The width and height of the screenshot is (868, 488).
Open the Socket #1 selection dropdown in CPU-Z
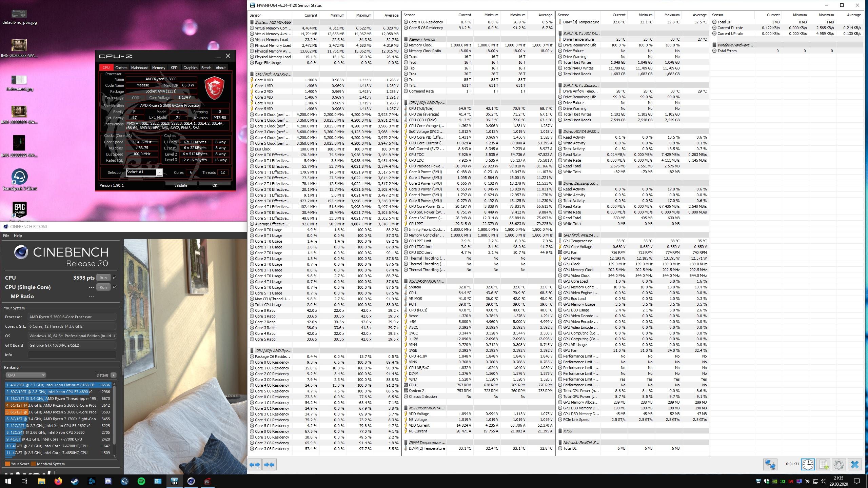click(159, 172)
